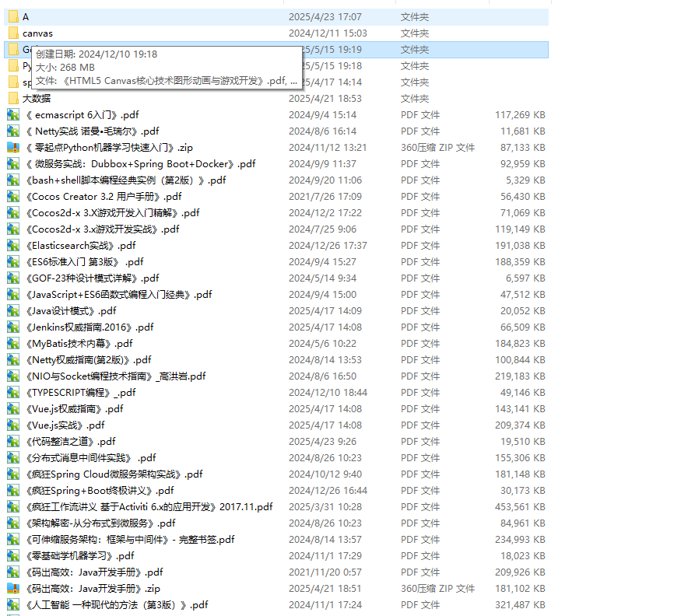Select file 《Vue.js实战》.pdf
Screen dimensions: 681x616
click(65, 425)
